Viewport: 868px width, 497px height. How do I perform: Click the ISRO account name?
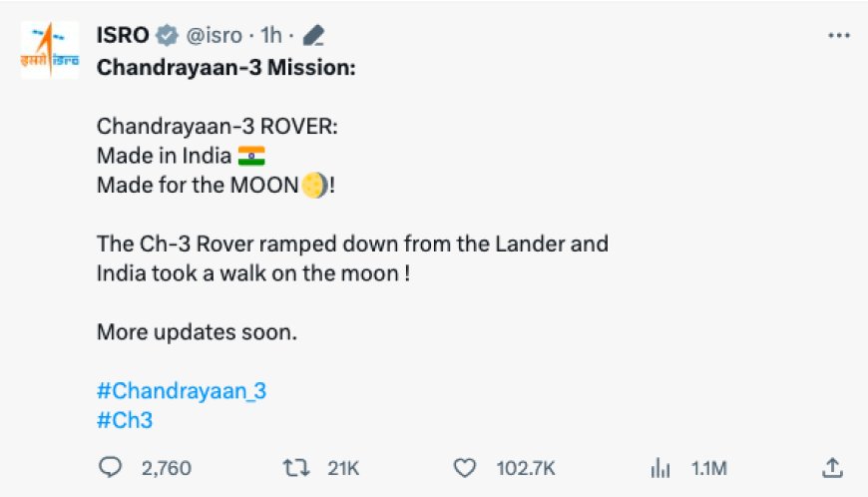click(x=123, y=35)
